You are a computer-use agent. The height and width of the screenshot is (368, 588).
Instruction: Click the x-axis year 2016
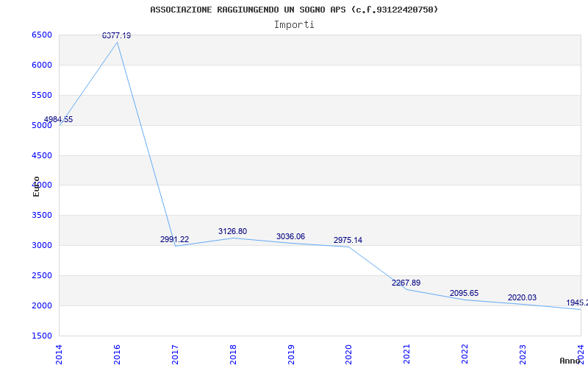(x=117, y=354)
